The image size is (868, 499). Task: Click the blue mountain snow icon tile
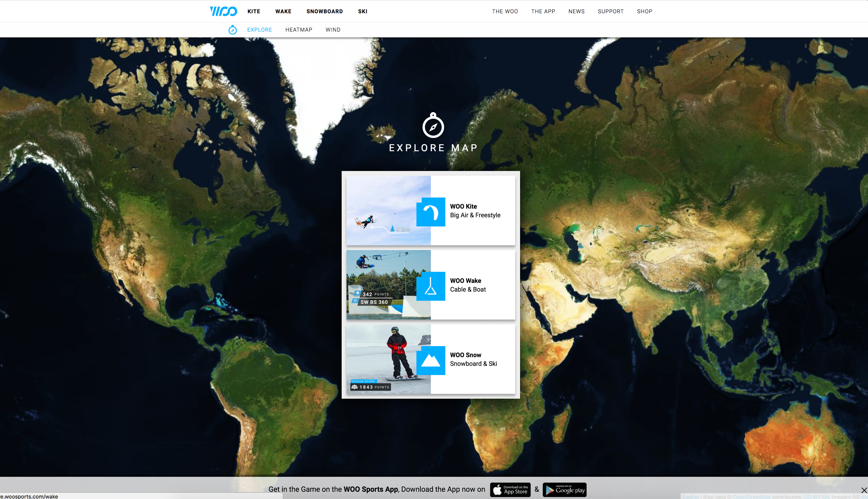pos(431,360)
